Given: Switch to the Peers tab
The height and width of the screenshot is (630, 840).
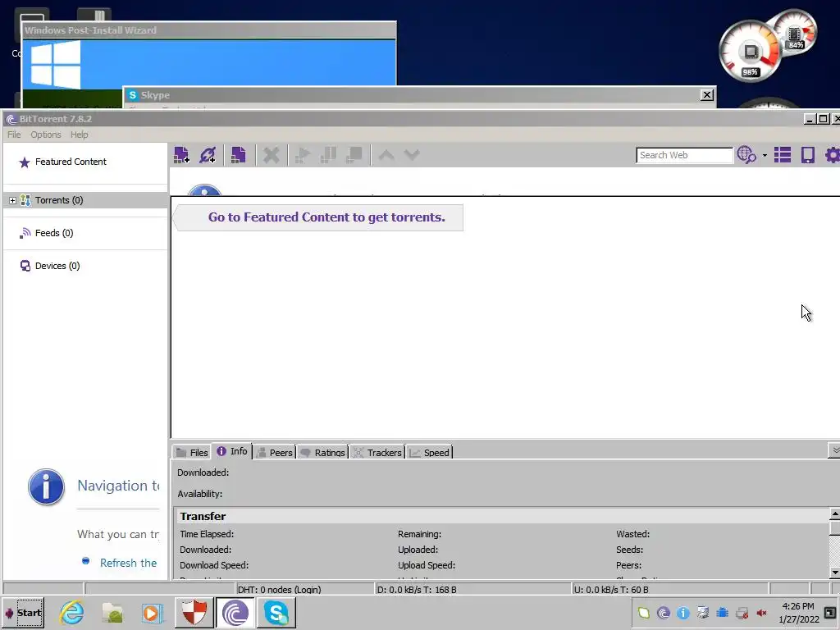Looking at the screenshot, I should pos(274,453).
